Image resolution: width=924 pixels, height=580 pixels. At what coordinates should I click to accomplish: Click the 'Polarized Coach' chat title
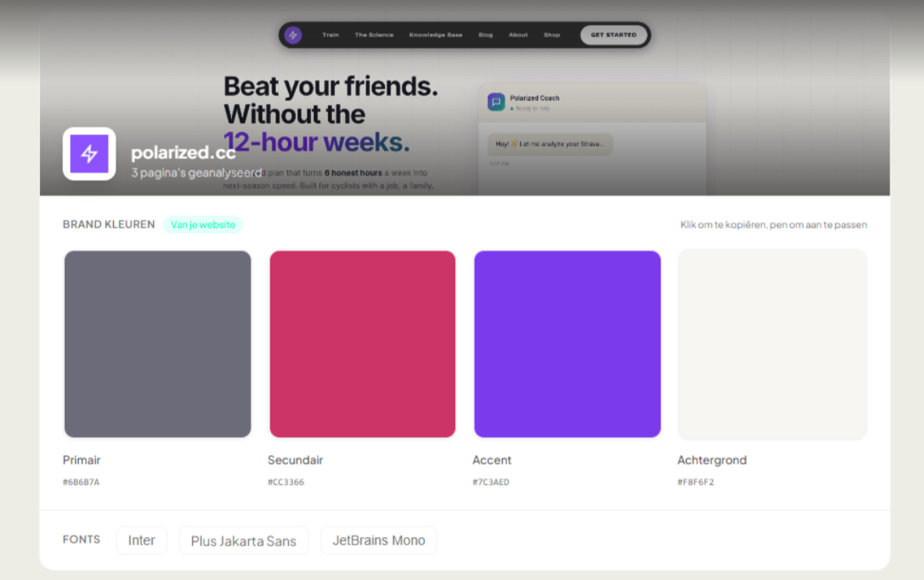534,98
